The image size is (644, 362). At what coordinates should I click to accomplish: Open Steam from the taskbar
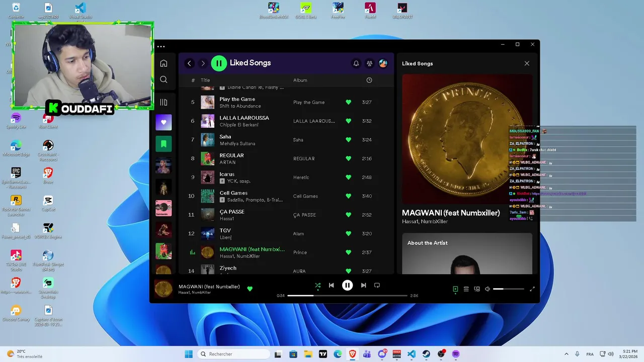[x=426, y=354]
